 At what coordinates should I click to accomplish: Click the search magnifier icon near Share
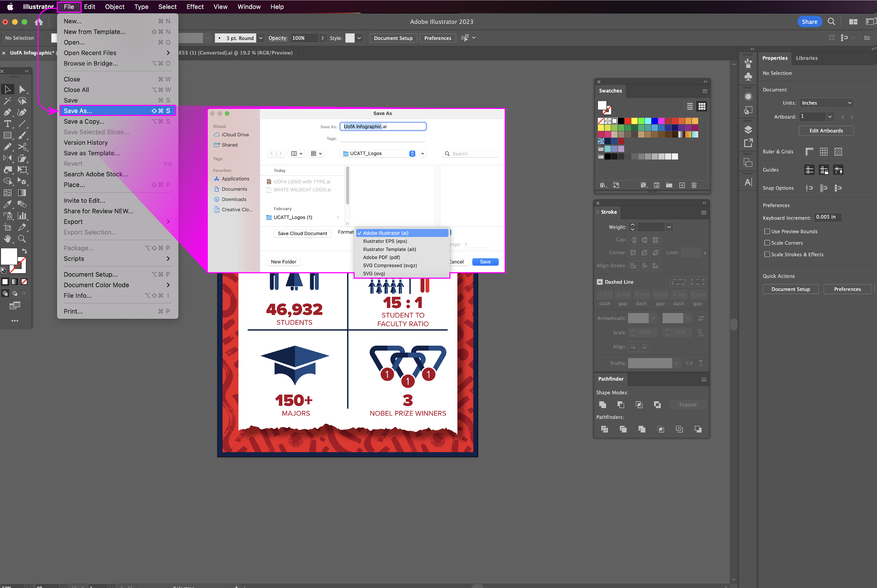[x=831, y=22]
